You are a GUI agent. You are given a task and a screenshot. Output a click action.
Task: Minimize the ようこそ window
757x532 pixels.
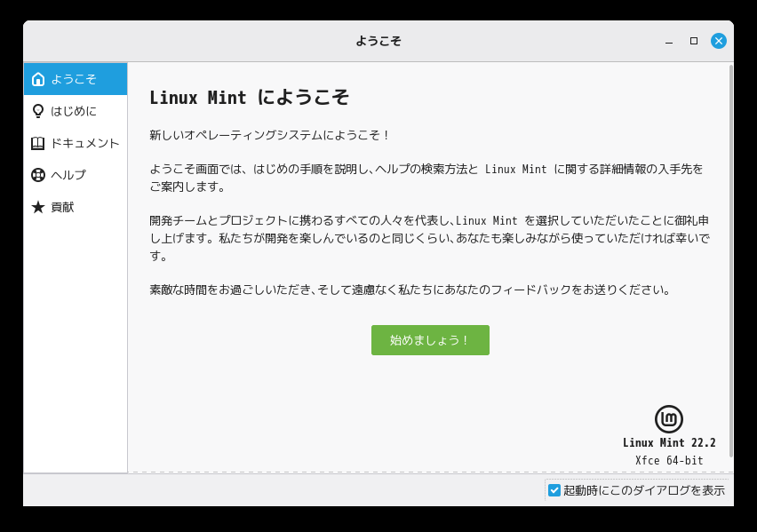[669, 42]
